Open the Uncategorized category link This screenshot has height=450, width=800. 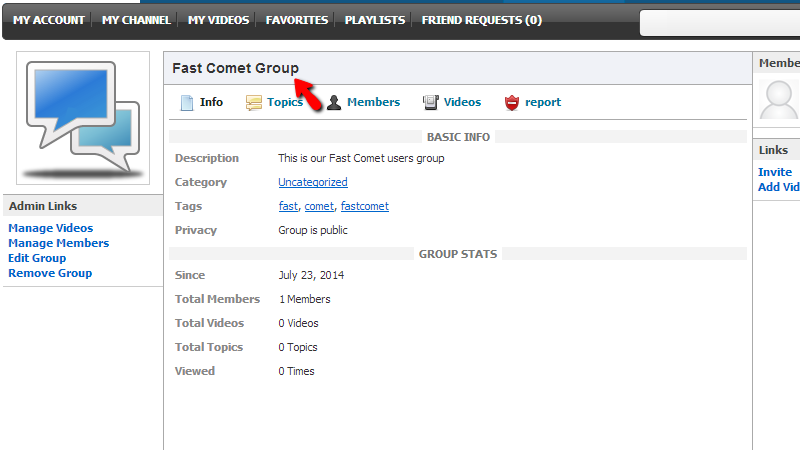point(313,182)
